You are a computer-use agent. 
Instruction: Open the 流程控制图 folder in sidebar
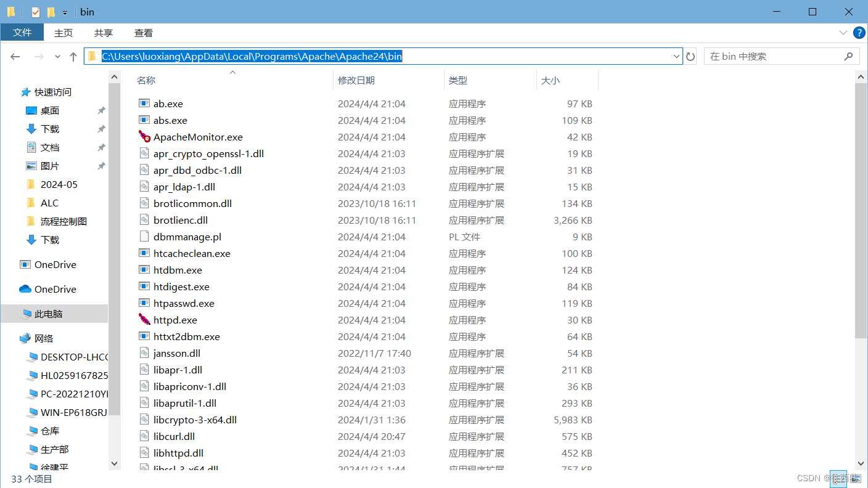63,221
